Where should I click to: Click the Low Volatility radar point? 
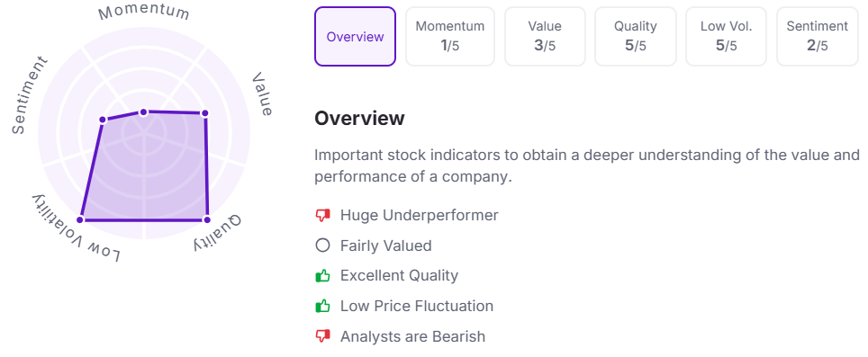80,220
